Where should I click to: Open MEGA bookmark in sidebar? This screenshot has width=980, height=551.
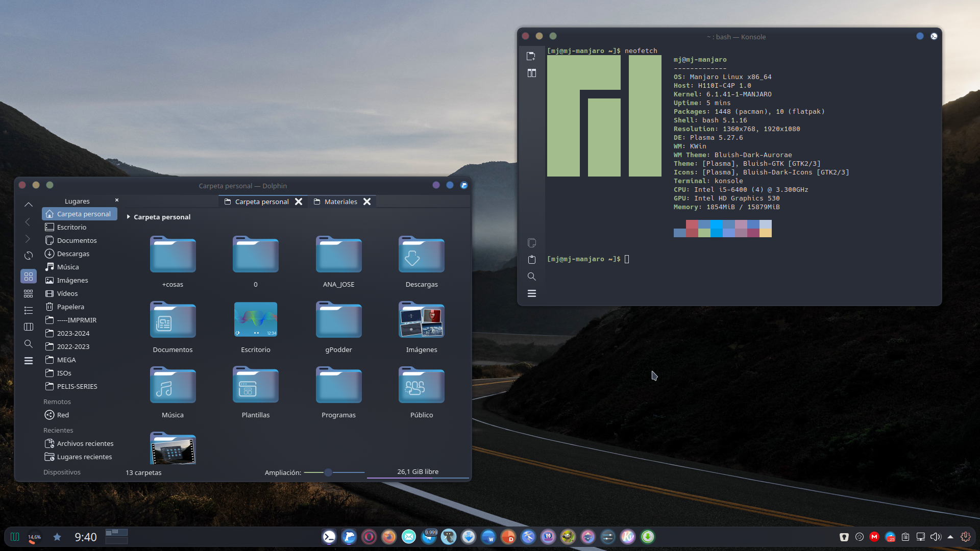[x=80, y=360]
